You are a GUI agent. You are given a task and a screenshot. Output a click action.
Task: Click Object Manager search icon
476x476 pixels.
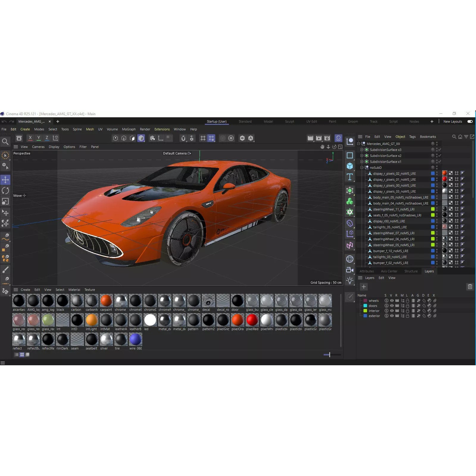(454, 137)
